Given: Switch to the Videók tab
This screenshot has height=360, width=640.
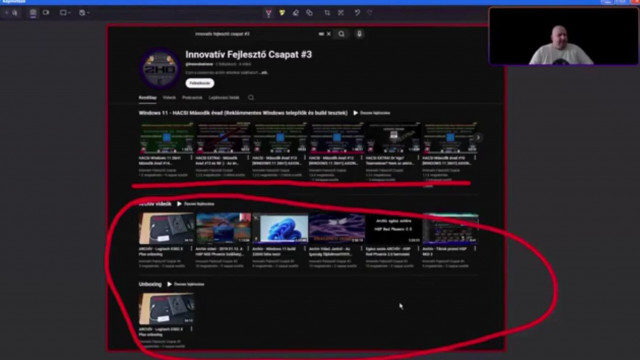Looking at the screenshot, I should [x=169, y=98].
